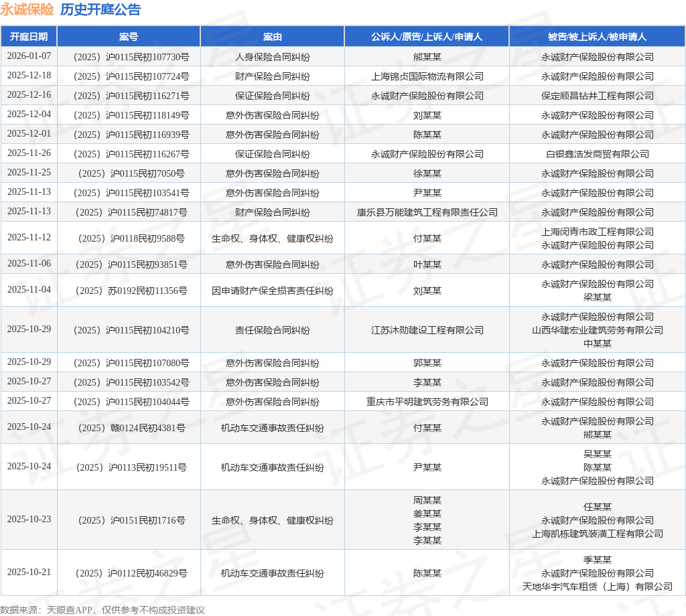This screenshot has width=686, height=616.
Task: Select the 案号 column header
Action: [129, 37]
